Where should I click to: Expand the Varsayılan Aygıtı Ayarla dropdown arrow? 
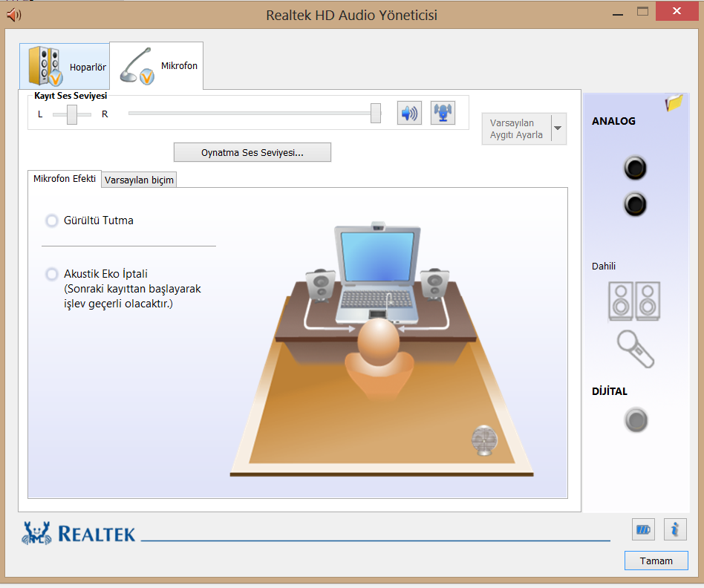(558, 129)
